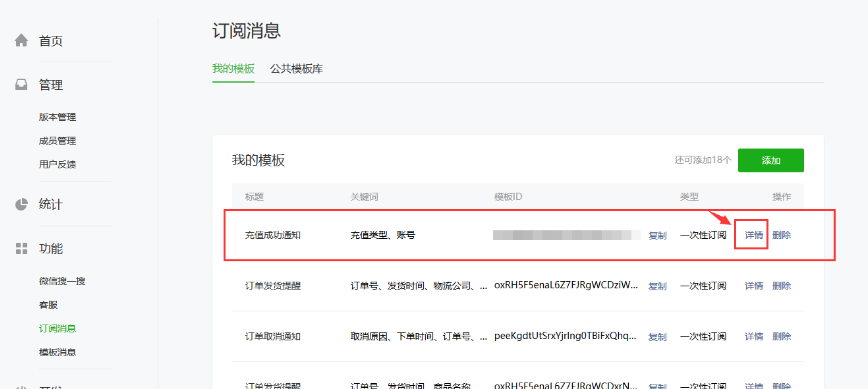
Task: Open 微信搜一搜 in the sidebar
Action: point(62,281)
